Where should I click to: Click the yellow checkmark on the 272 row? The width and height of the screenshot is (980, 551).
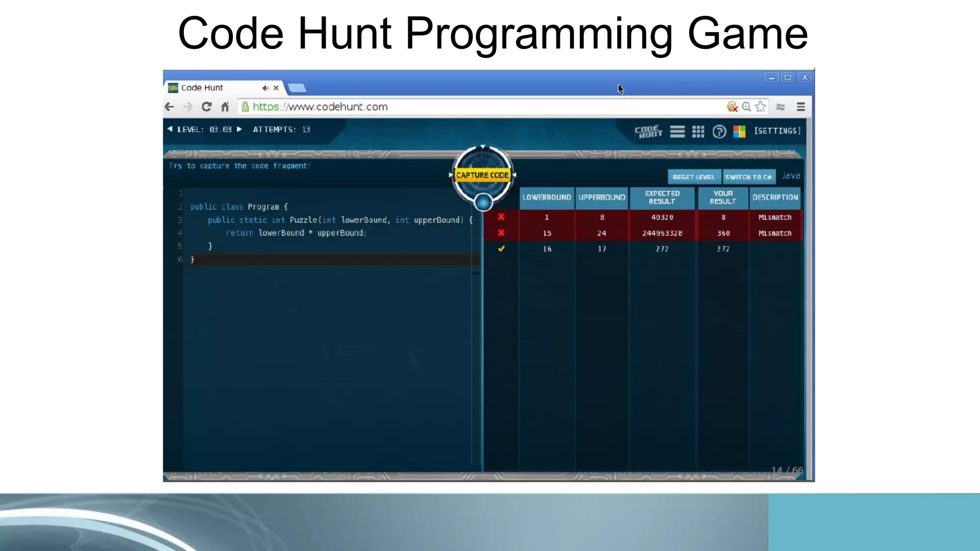[501, 249]
